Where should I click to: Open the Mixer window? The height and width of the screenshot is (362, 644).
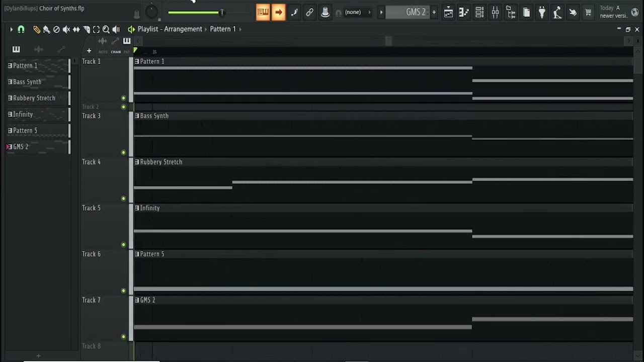495,13
